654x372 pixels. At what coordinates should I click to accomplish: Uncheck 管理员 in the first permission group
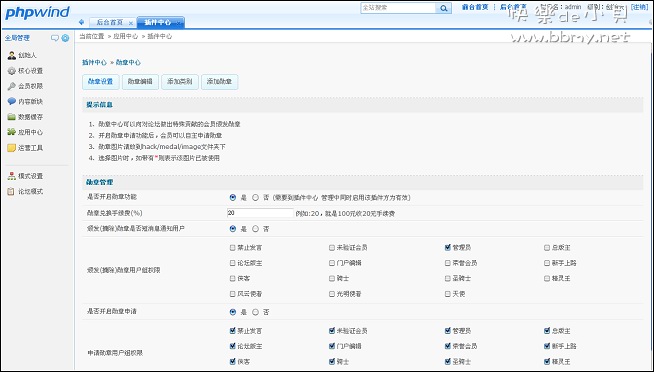(x=448, y=247)
